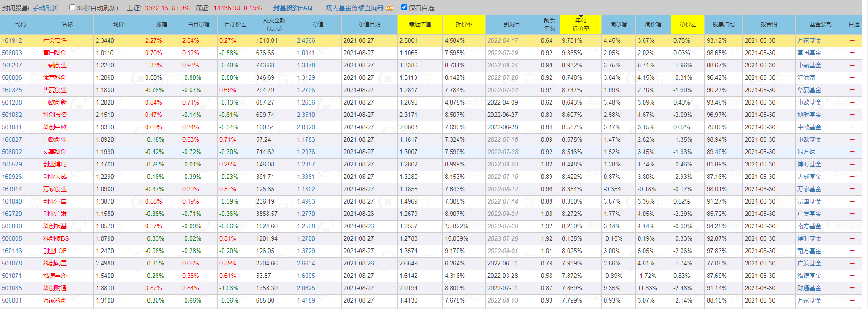
Task: Remove 社会责任 (161912) from watchlist via minus icon
Action: pos(852,41)
